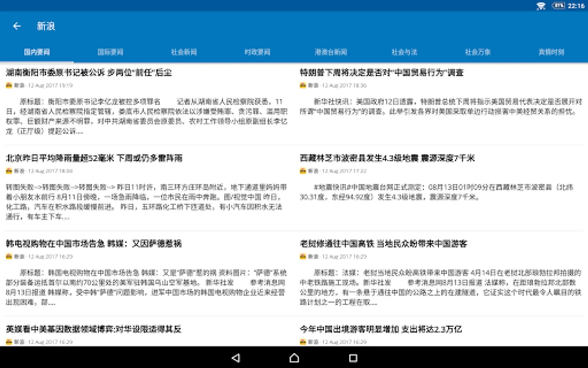588x368 pixels.
Task: Open article 北京昨日平均降雨量超52毫米
Action: (x=94, y=158)
